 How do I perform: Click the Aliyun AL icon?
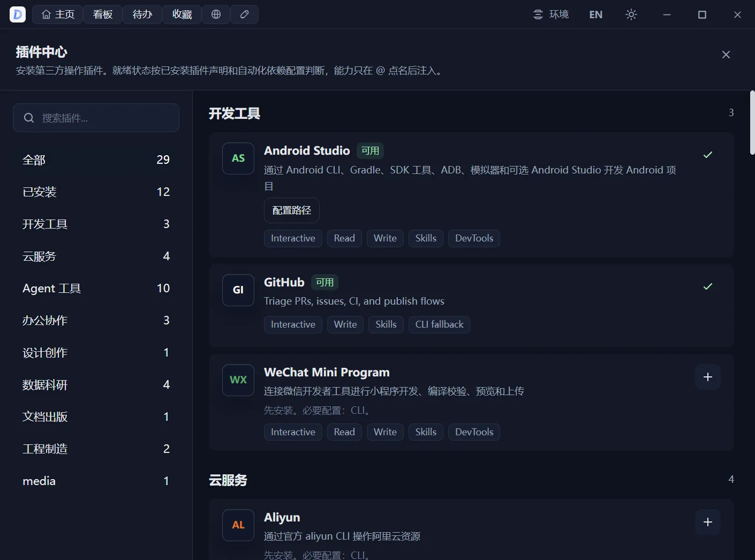pyautogui.click(x=238, y=525)
